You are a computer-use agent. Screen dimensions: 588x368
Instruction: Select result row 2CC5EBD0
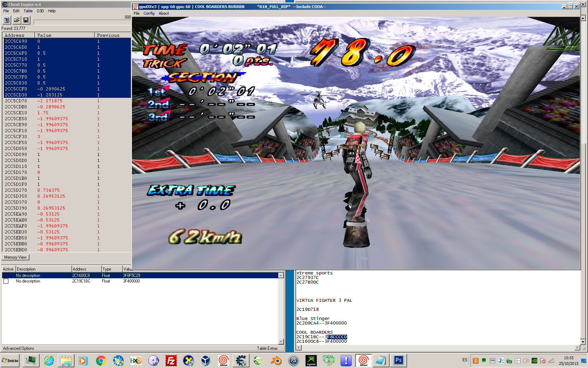tap(67, 250)
